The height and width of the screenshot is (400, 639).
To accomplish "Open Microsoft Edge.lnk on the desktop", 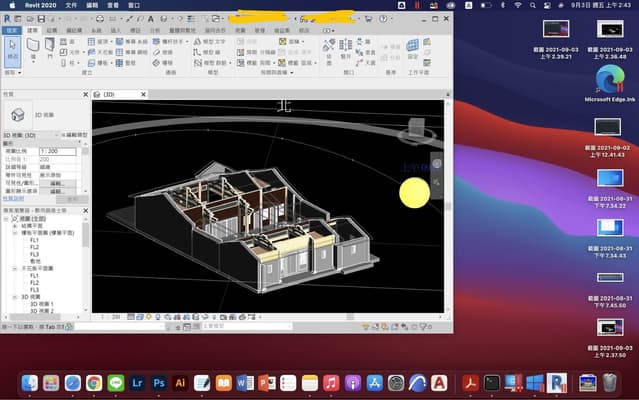I will 610,84.
